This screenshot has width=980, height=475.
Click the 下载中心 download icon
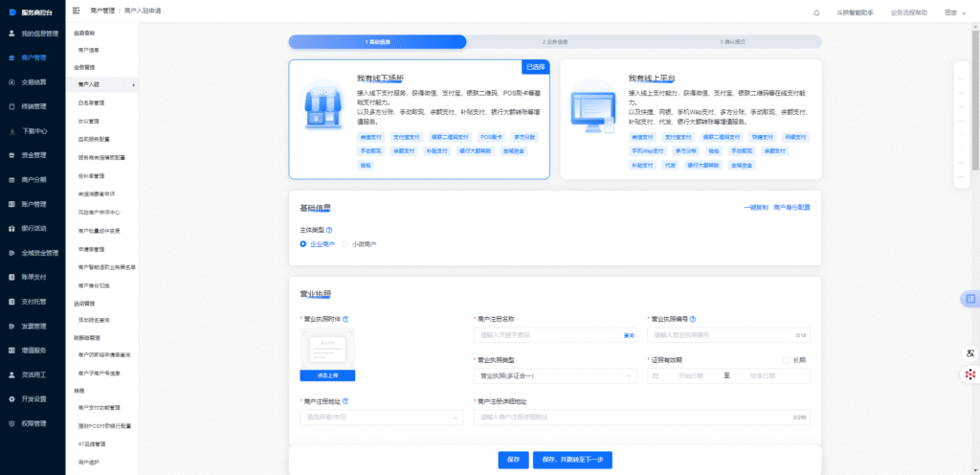11,131
